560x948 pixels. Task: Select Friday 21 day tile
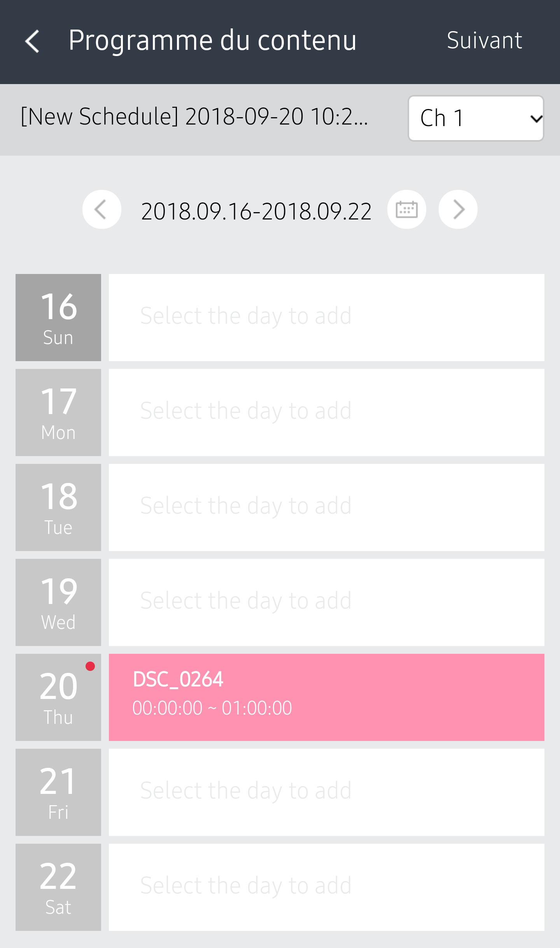point(58,792)
